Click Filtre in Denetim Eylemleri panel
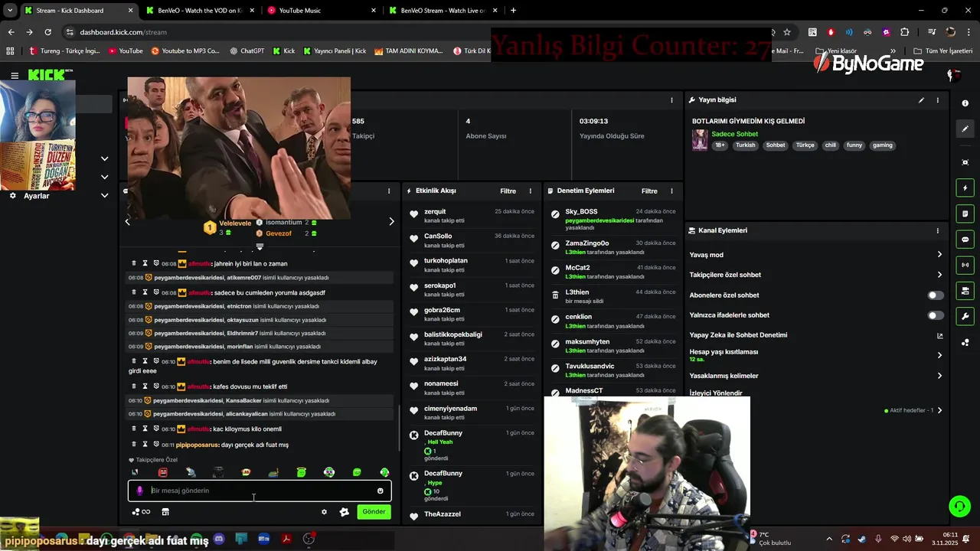Screen dimensions: 980x551 tap(649, 191)
